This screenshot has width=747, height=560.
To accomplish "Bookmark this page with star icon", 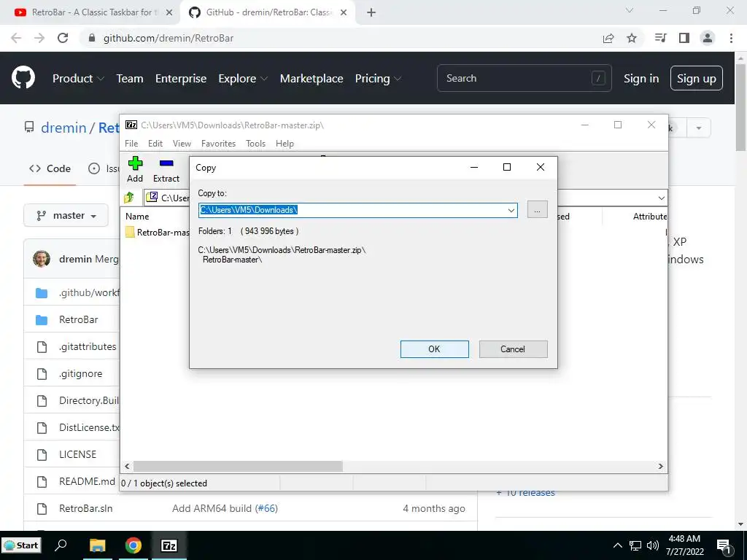I will click(x=632, y=38).
